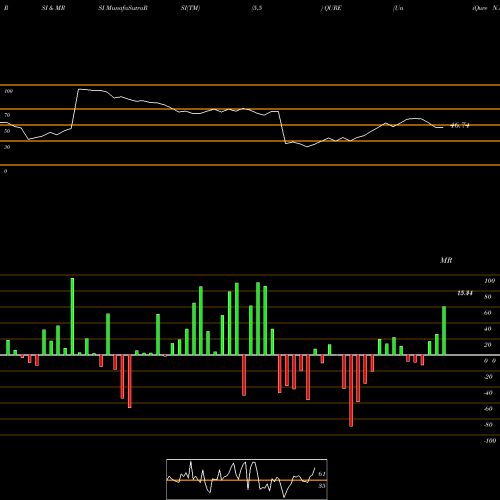Image resolution: width=500 pixels, height=500 pixels.
Task: Click the 'SI MunafaSutraR' header text
Action: click(123, 8)
